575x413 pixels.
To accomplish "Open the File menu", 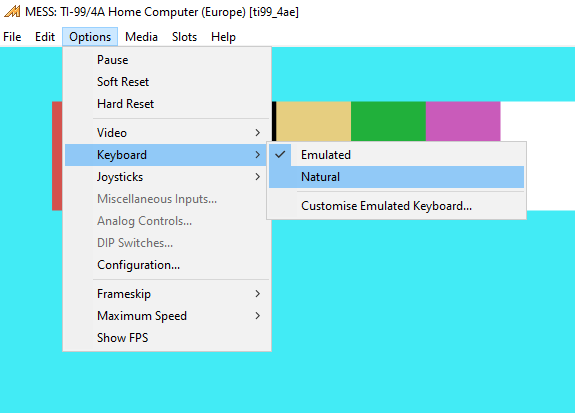I will point(12,37).
